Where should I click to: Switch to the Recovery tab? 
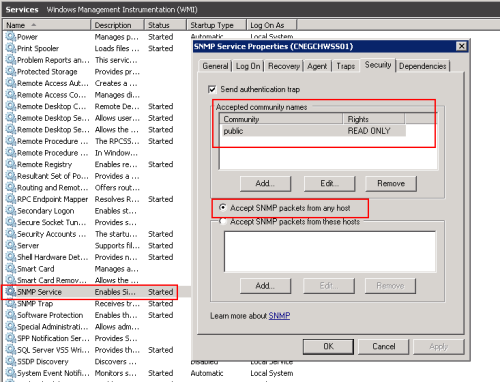[x=284, y=66]
